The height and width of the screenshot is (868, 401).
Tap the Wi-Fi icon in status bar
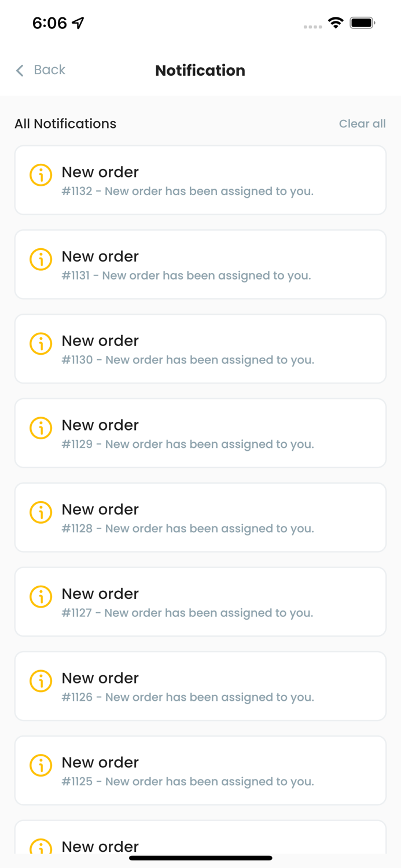click(x=336, y=24)
